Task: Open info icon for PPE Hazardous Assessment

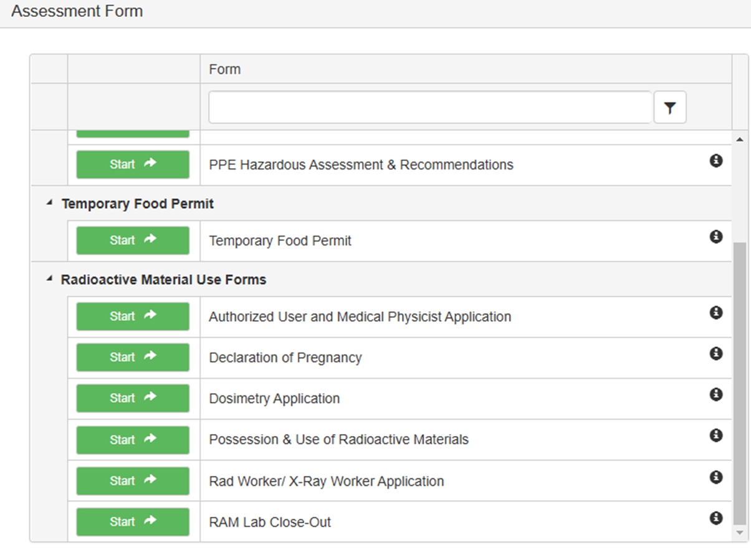Action: click(x=716, y=161)
